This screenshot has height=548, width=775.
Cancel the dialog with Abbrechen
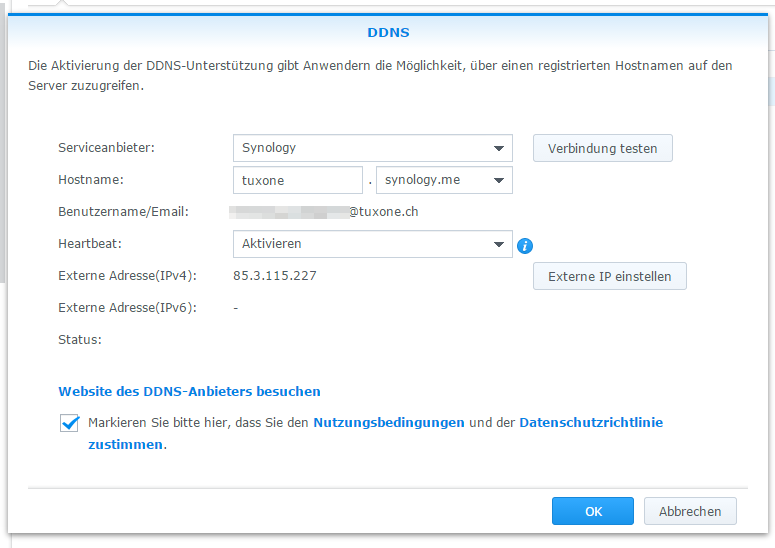(689, 511)
